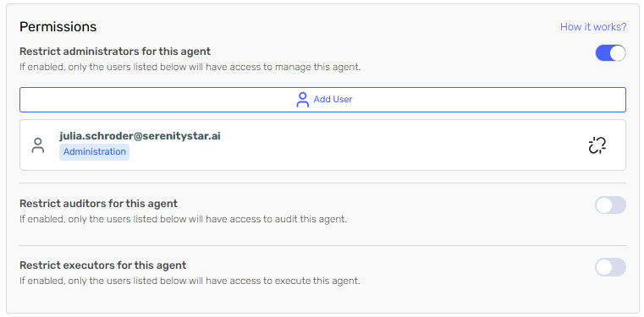Enable the Restrict auditors toggle

610,205
